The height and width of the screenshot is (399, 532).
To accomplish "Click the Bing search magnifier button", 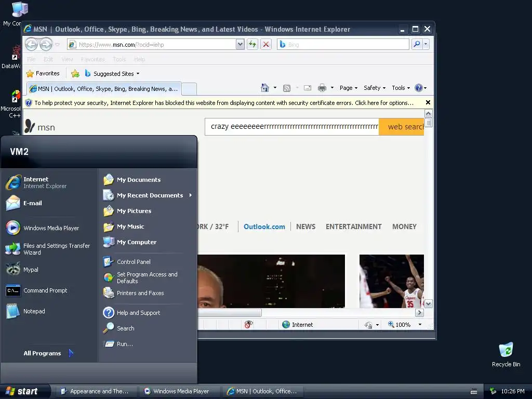I will (x=417, y=44).
